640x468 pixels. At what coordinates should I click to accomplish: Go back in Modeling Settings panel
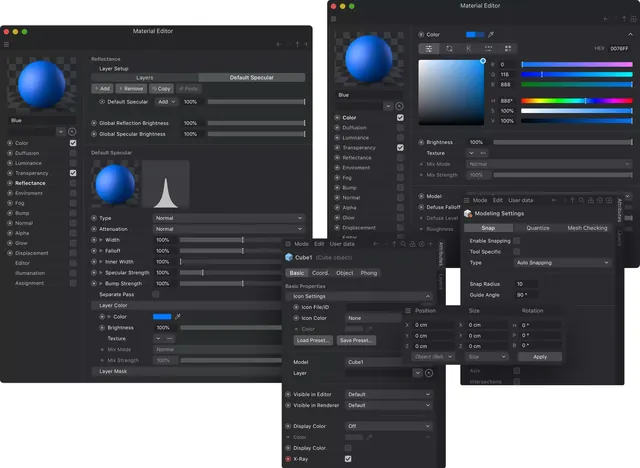pyautogui.click(x=554, y=200)
